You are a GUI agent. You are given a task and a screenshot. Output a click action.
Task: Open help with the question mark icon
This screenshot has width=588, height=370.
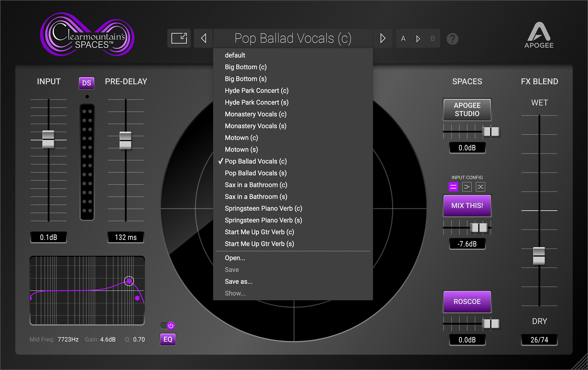(452, 39)
